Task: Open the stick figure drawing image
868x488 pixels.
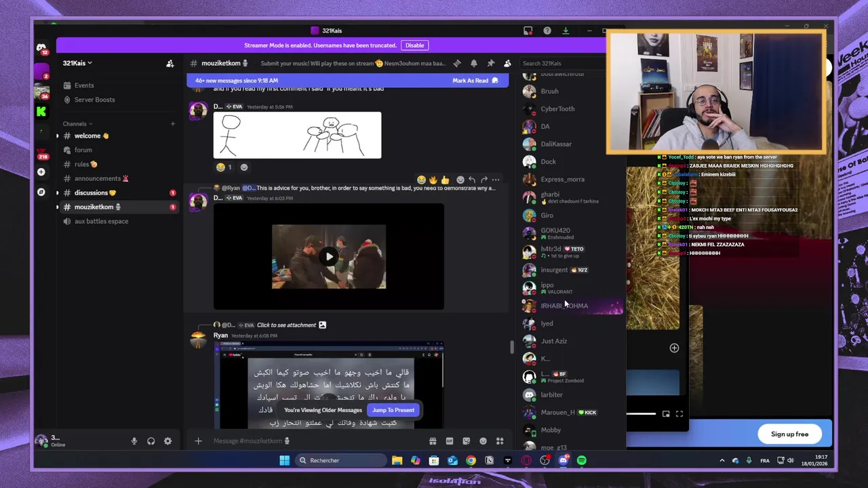Action: pos(297,136)
